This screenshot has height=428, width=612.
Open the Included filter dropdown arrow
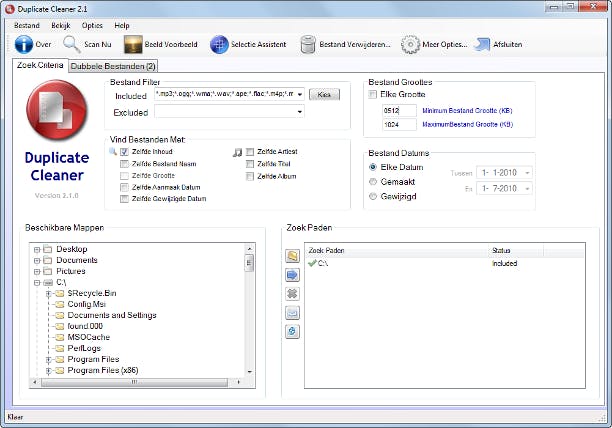299,94
